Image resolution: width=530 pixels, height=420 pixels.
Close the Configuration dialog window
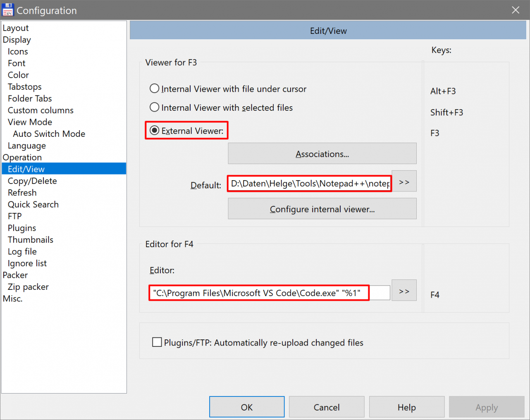pos(515,10)
